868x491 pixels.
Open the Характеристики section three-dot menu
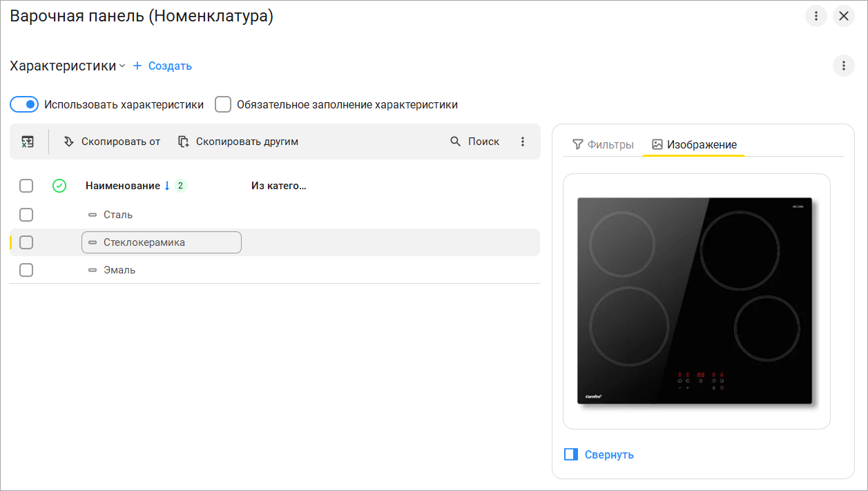point(843,66)
